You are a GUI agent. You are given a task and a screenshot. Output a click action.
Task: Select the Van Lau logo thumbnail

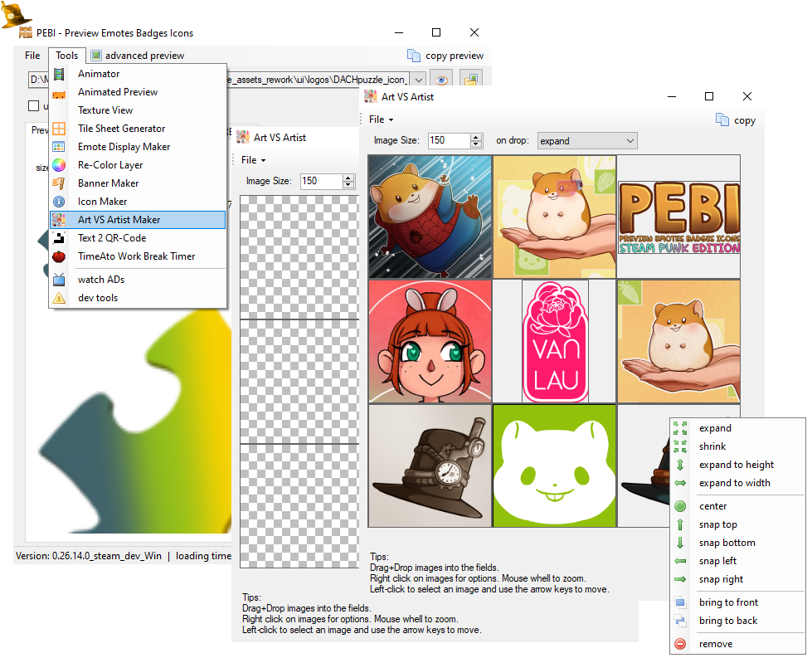click(x=555, y=341)
